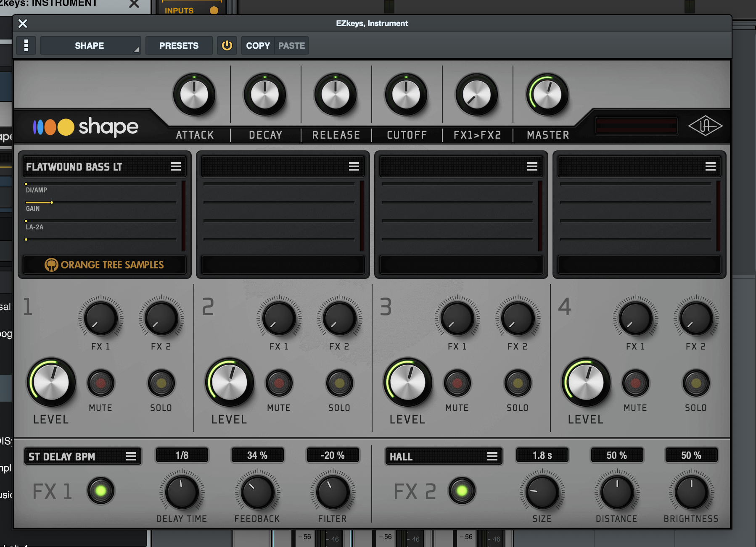This screenshot has height=547, width=756.
Task: Click the shape logo
Action: click(86, 126)
